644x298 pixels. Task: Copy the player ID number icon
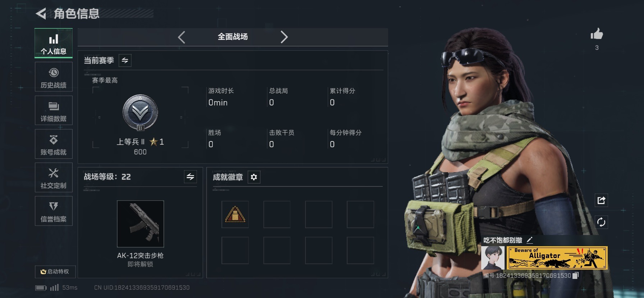pyautogui.click(x=575, y=275)
